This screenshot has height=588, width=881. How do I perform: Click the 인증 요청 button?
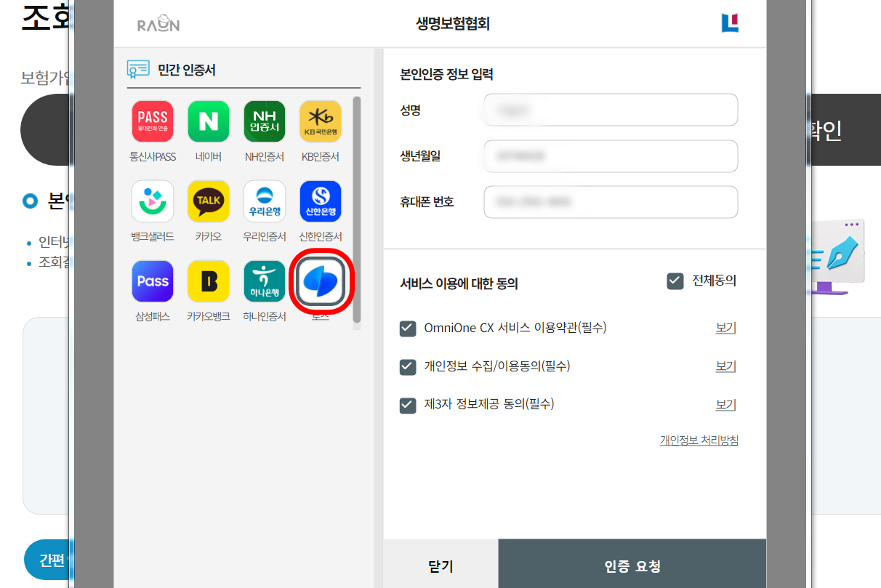click(632, 566)
